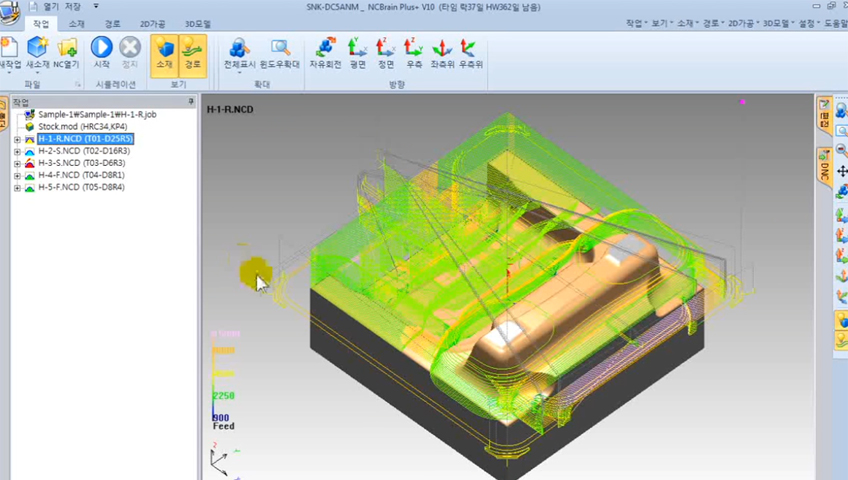Screen dimensions: 848x480
Task: Switch to the 정면 front view
Action: point(386,47)
